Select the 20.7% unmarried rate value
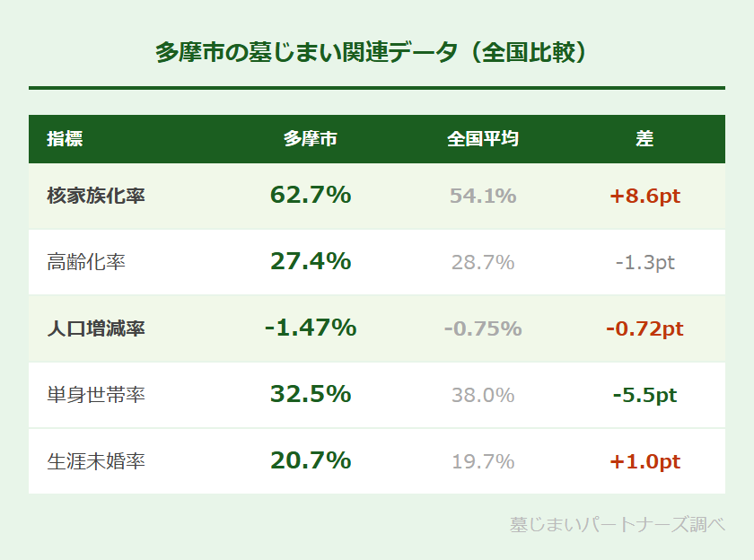Image resolution: width=754 pixels, height=560 pixels. [310, 460]
